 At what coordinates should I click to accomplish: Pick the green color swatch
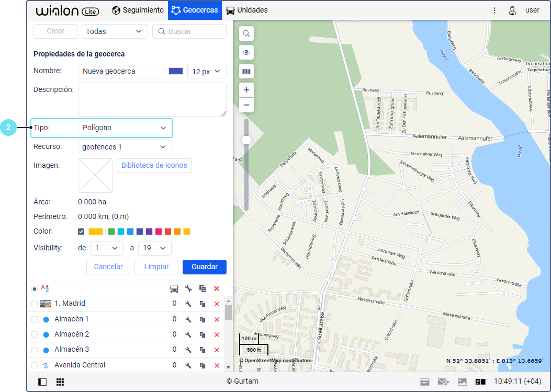[111, 232]
